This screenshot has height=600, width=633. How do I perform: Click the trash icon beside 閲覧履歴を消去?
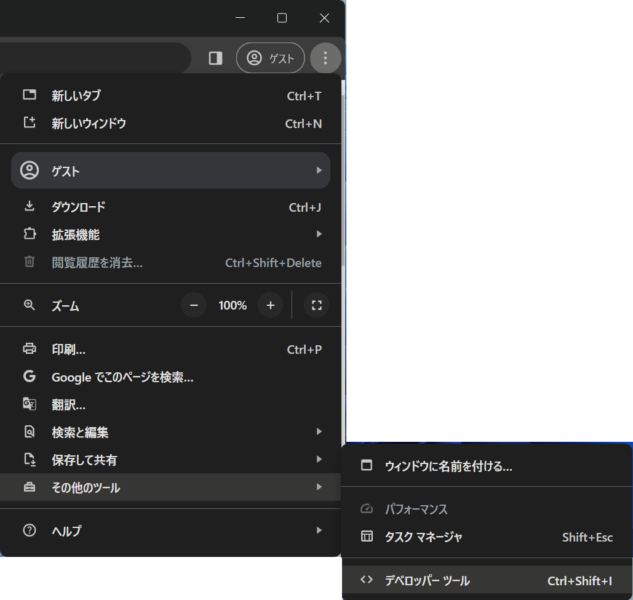point(29,262)
